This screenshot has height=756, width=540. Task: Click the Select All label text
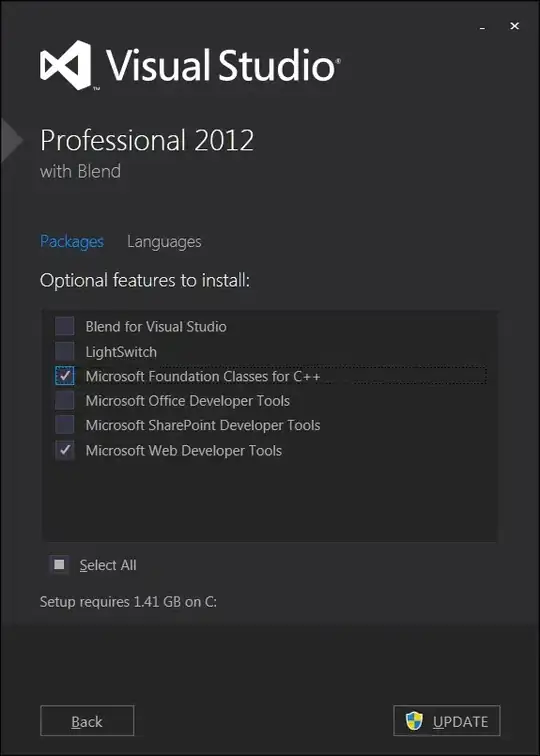coord(108,565)
